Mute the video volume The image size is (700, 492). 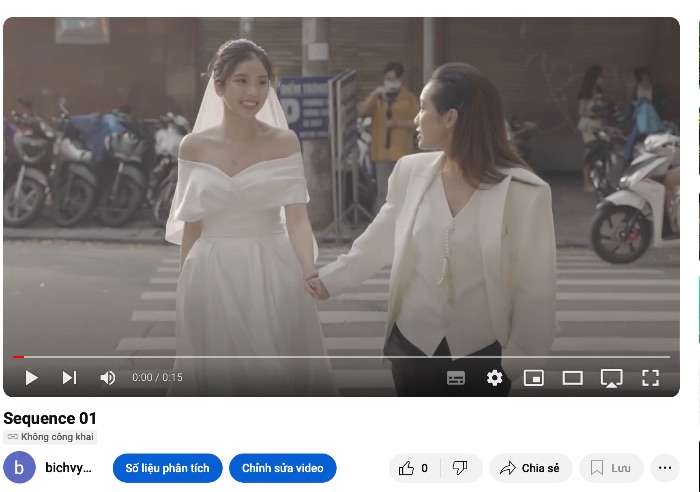click(108, 378)
